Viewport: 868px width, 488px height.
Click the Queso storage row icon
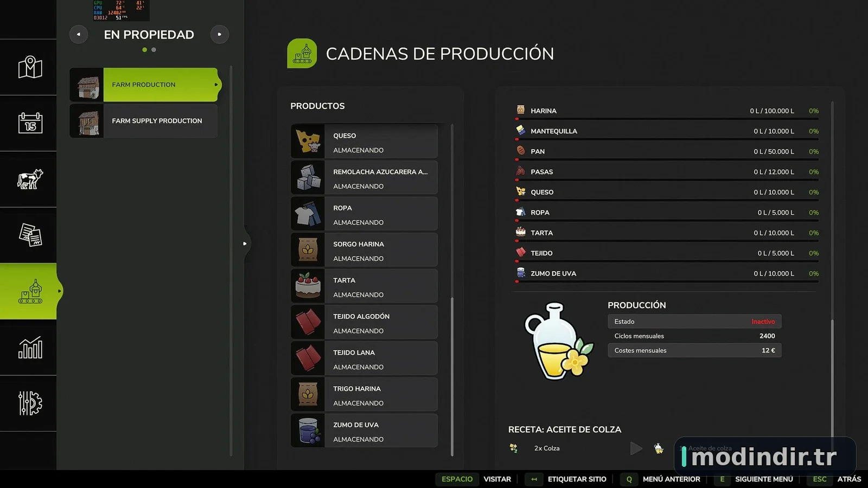point(521,191)
